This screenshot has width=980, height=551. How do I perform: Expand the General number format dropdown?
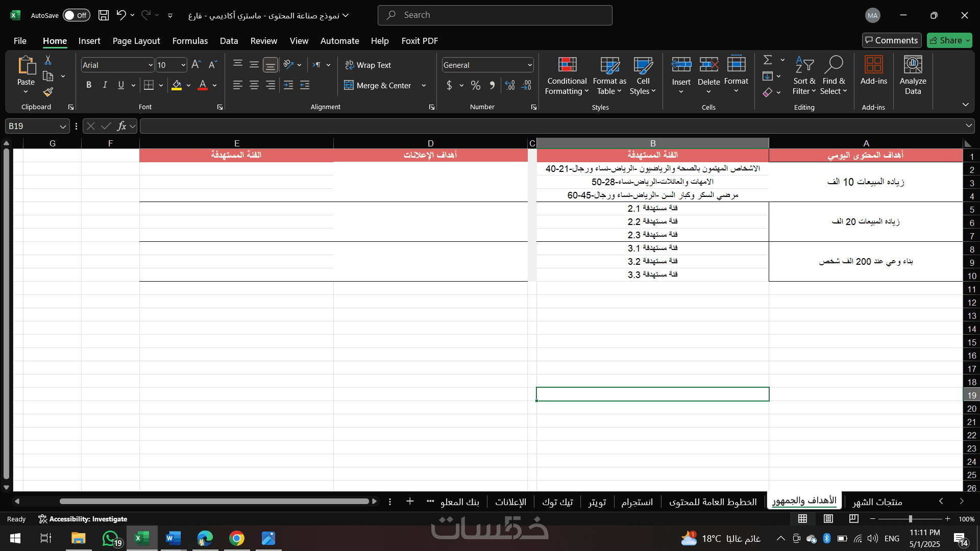530,65
